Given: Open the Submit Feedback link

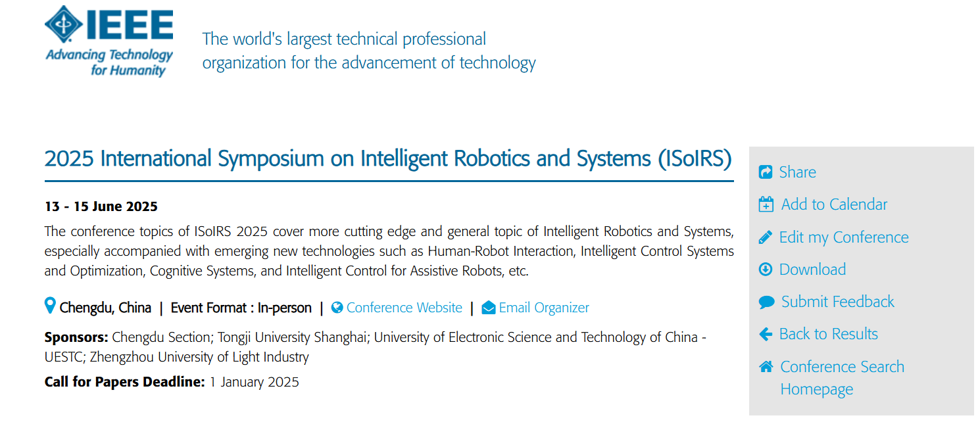Looking at the screenshot, I should point(837,302).
